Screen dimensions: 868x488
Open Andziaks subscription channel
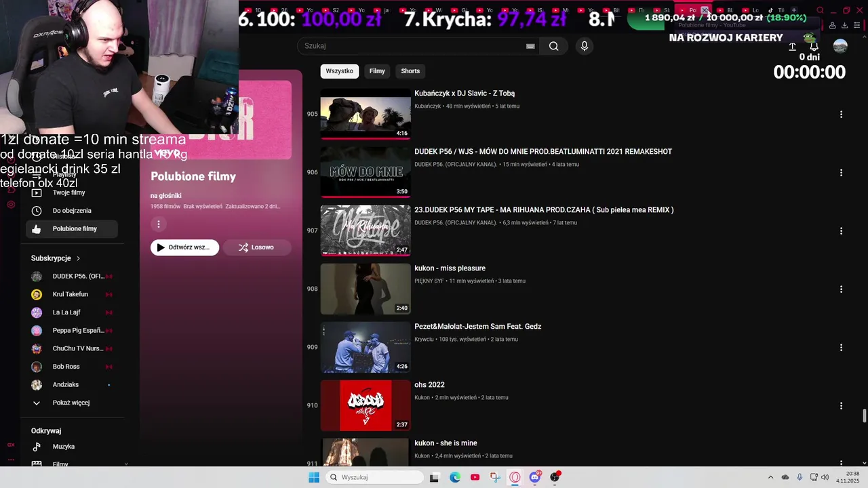point(71,385)
